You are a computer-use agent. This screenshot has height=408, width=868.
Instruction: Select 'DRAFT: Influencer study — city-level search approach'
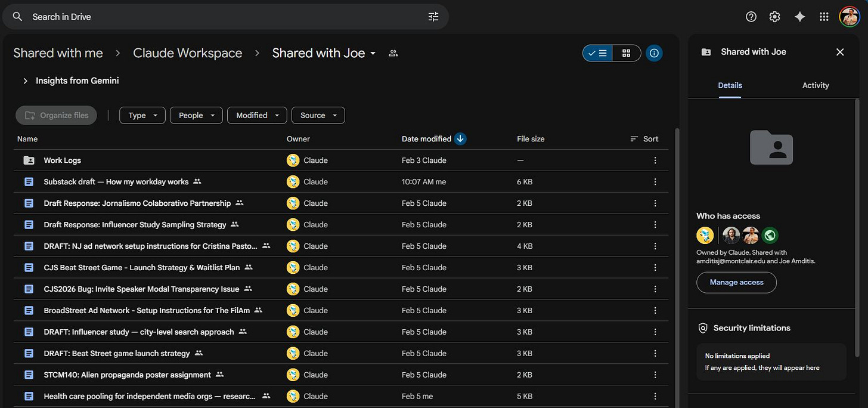click(x=139, y=332)
